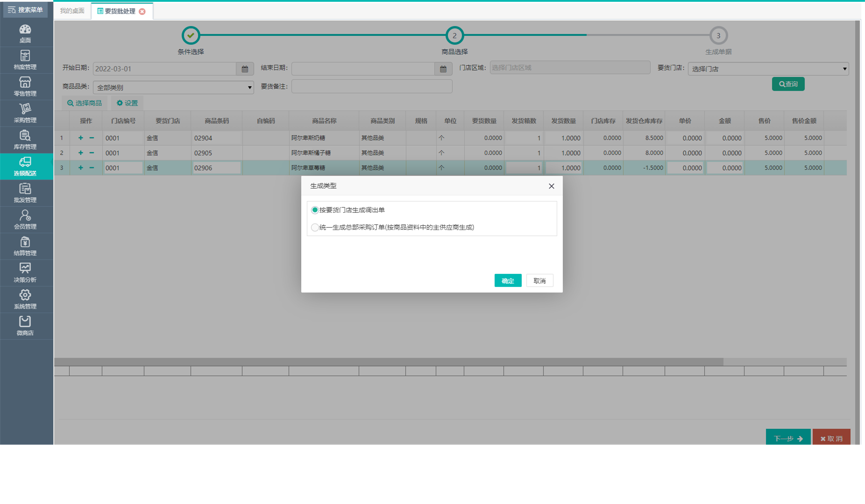Open 库存管理 in the sidebar

click(x=25, y=140)
